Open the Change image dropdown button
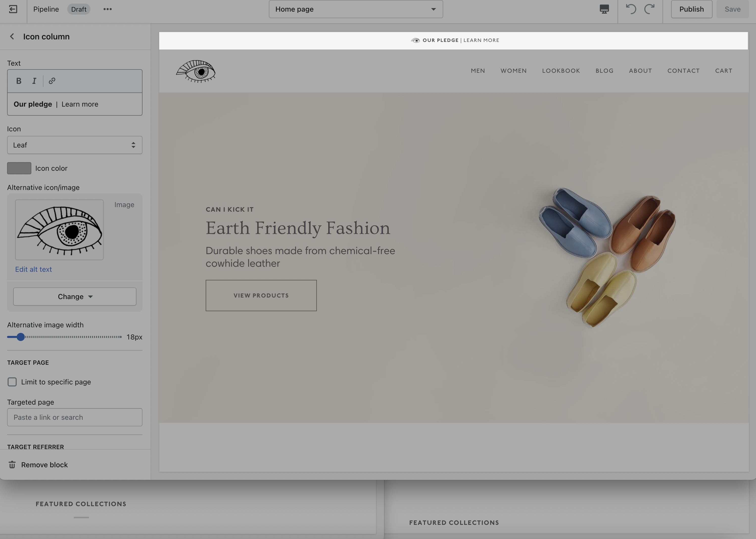The image size is (756, 539). (75, 296)
